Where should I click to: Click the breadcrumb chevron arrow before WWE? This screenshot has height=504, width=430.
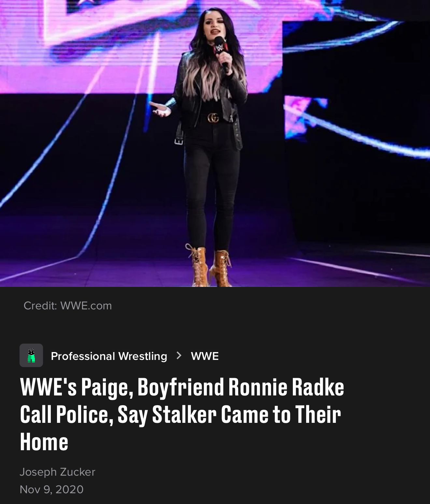point(179,355)
